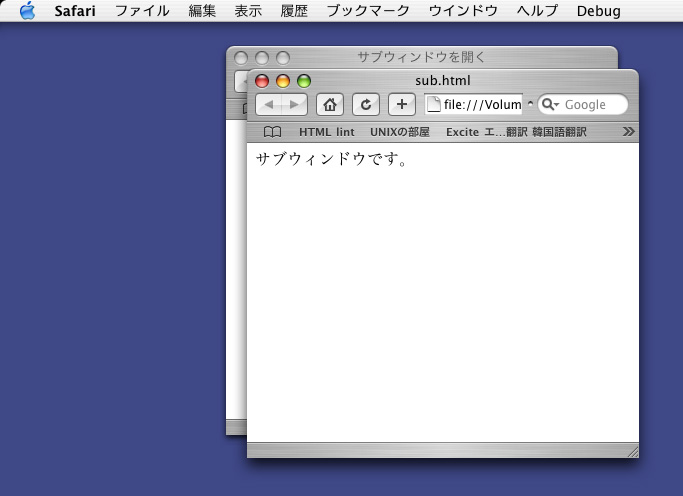The width and height of the screenshot is (683, 496).
Task: Open the 編集 menu
Action: 202,11
